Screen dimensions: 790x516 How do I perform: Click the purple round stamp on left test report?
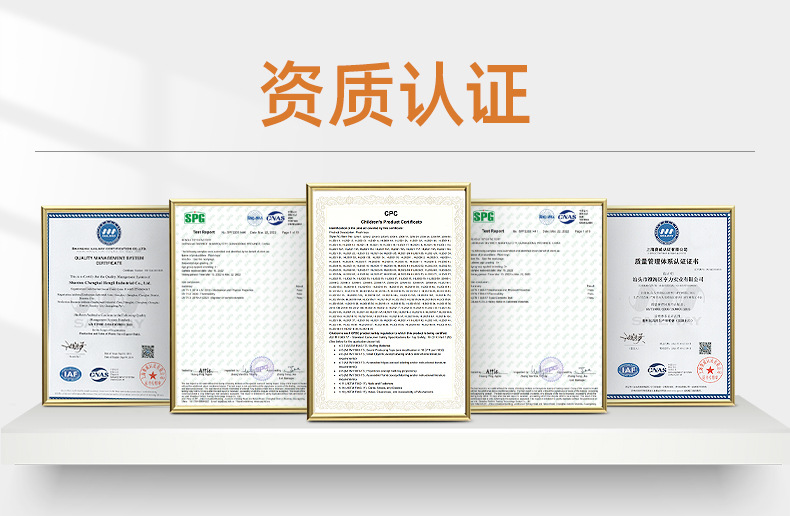(262, 368)
